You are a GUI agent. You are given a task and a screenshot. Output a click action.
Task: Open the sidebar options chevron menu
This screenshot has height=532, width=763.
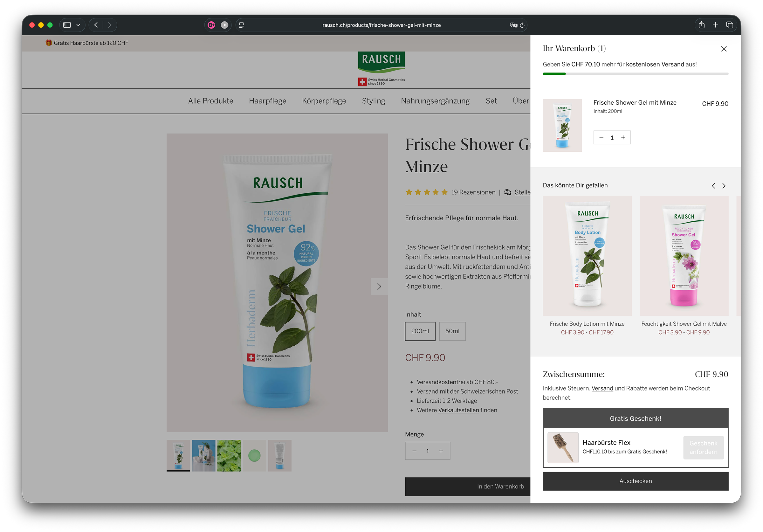79,25
